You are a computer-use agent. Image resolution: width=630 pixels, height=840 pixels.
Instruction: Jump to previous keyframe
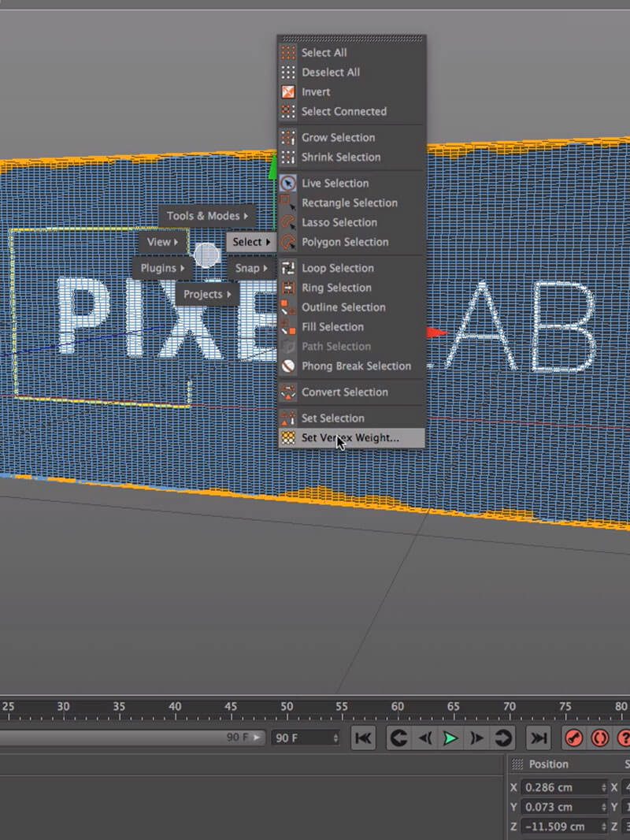[x=398, y=738]
